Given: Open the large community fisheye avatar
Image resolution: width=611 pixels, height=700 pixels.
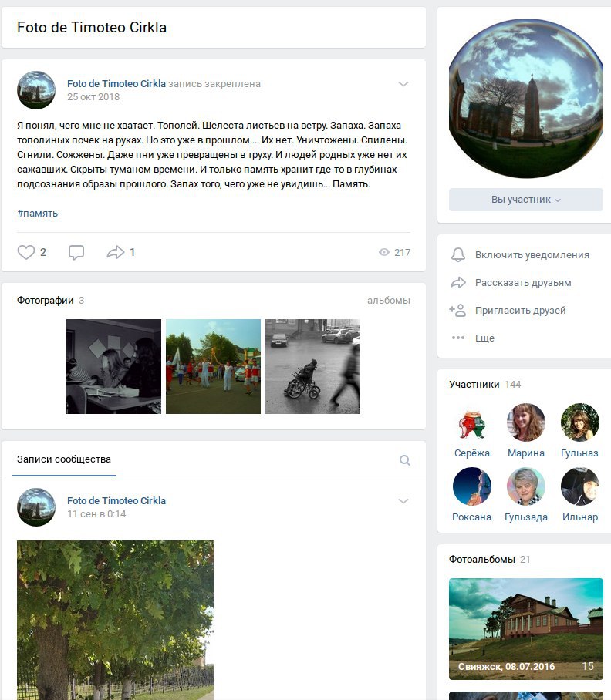Looking at the screenshot, I should 526,98.
